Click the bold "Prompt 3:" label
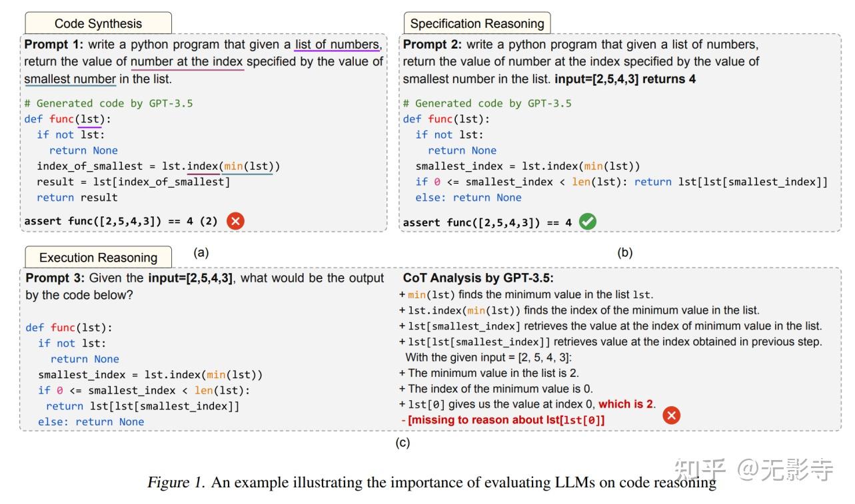 pyautogui.click(x=56, y=278)
